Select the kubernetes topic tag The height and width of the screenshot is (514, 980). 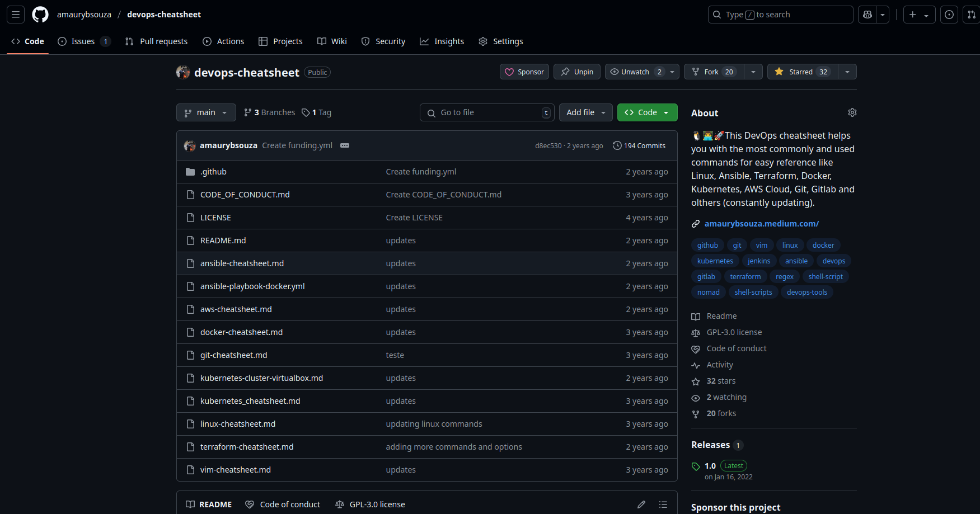[715, 261]
